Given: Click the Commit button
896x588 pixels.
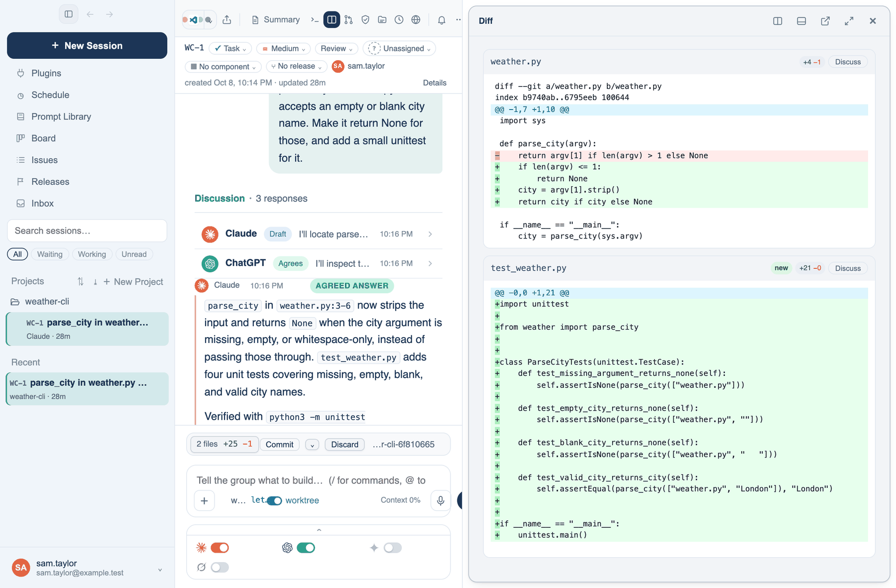Looking at the screenshot, I should [279, 445].
